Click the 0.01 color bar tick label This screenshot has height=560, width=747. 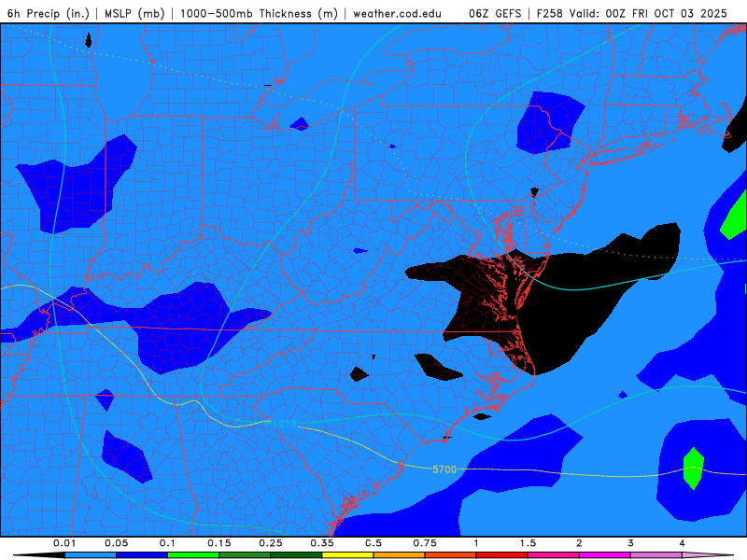point(64,543)
